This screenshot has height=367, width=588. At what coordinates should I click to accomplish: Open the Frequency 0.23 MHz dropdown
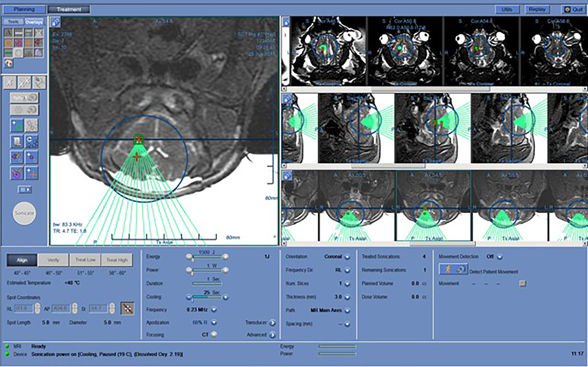[x=214, y=310]
